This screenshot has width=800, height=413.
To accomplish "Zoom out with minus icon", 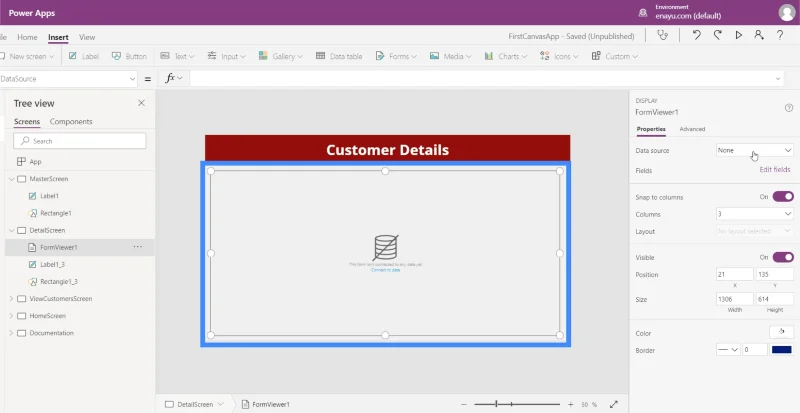I will pos(464,404).
